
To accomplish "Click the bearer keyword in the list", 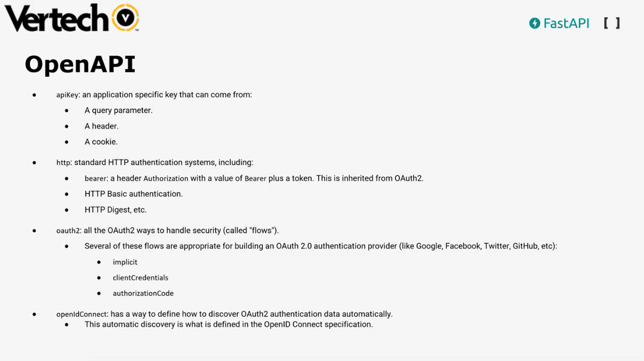I will (x=96, y=178).
